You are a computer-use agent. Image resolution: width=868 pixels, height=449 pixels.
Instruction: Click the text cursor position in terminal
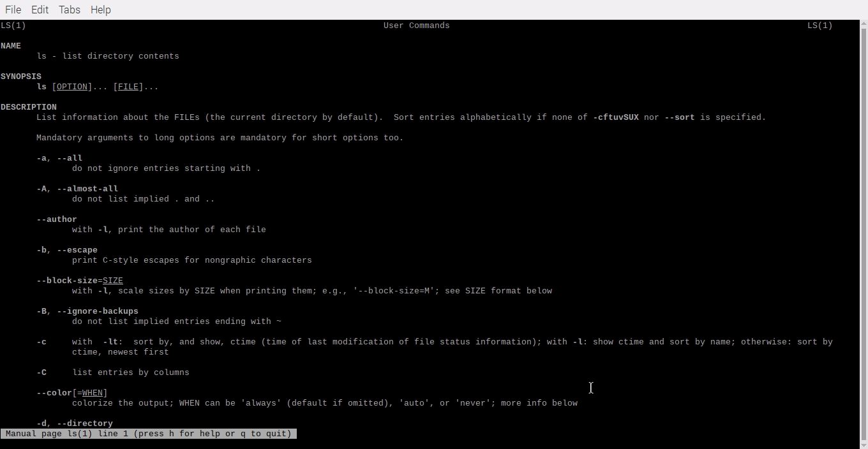tap(590, 388)
